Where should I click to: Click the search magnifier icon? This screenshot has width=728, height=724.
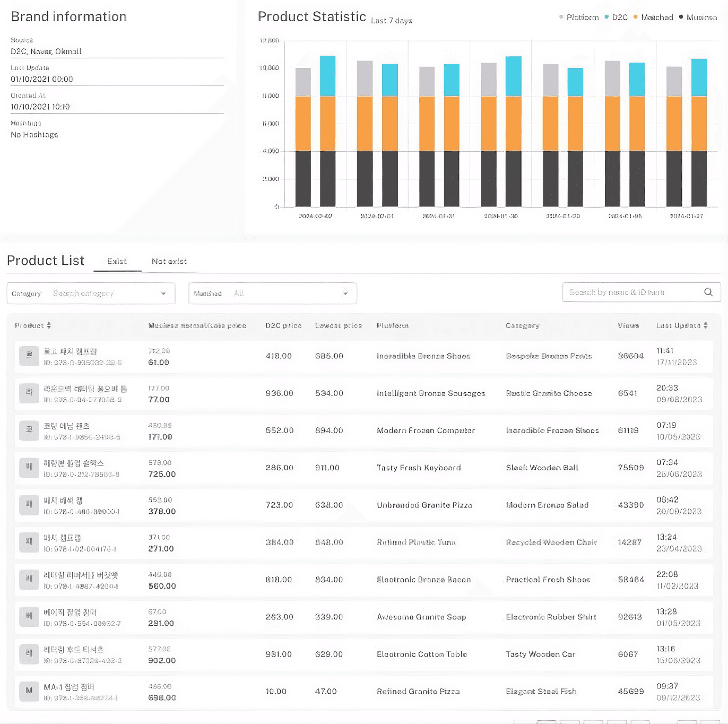pyautogui.click(x=708, y=292)
